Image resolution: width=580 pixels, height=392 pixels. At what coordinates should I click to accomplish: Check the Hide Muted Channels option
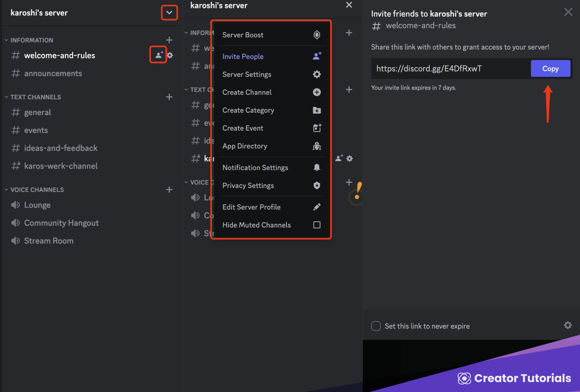point(317,225)
